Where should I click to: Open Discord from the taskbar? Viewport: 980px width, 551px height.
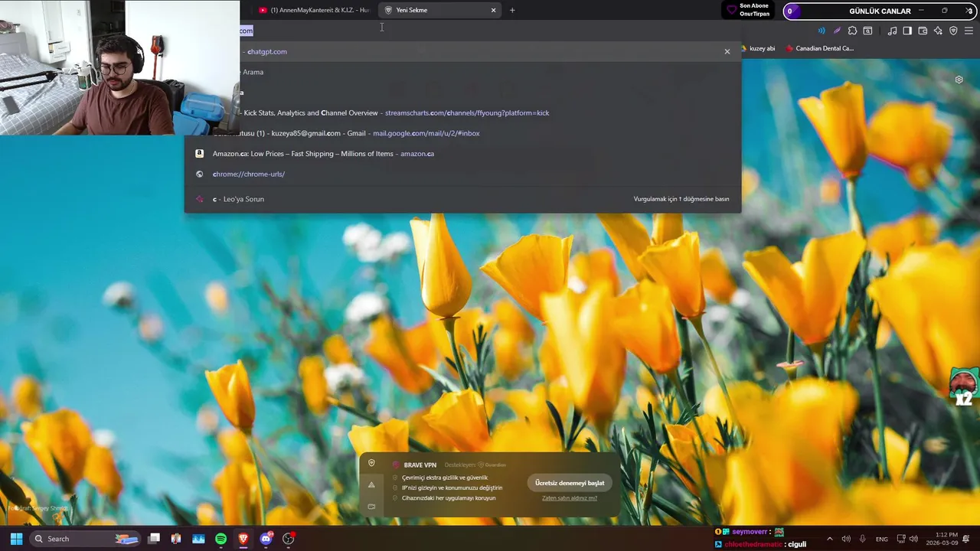[266, 539]
